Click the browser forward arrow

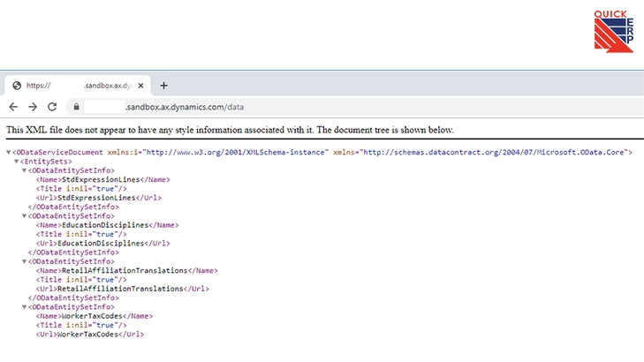point(33,107)
